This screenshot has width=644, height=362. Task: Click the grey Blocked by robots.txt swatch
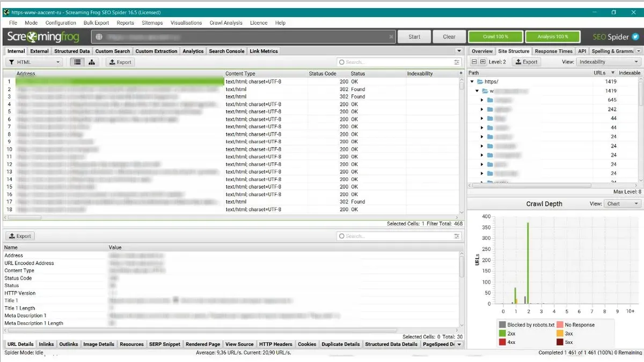pos(502,325)
